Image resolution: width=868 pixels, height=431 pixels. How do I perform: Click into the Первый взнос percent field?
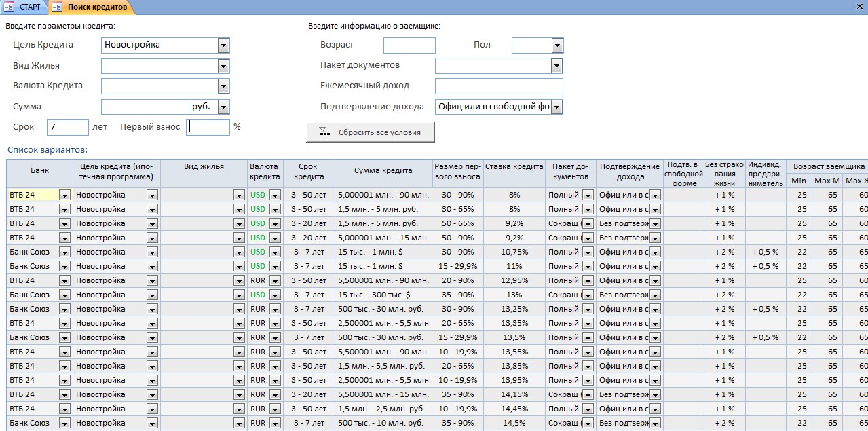pos(209,127)
